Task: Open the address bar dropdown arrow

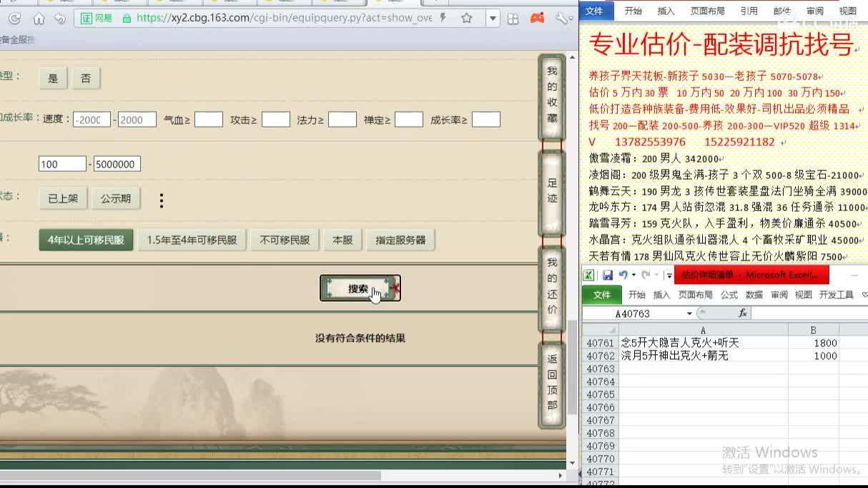Action: 493,19
